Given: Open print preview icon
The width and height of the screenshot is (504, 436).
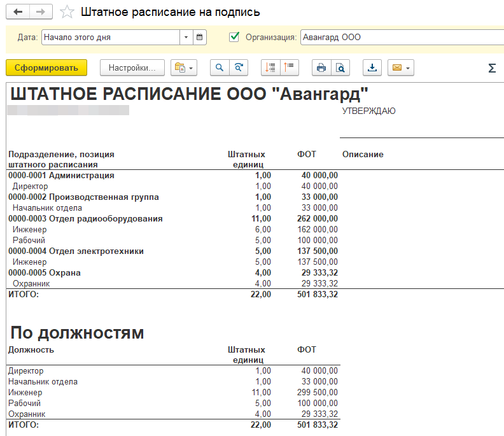Looking at the screenshot, I should click(340, 68).
